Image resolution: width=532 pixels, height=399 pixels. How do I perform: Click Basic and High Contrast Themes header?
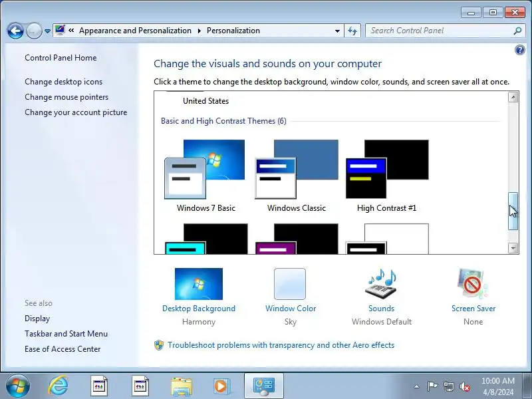223,121
